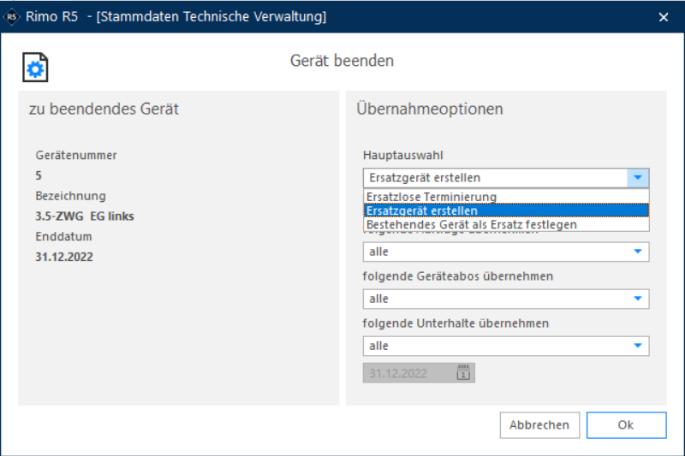Close the Gerät beenden dialog window

(x=663, y=17)
